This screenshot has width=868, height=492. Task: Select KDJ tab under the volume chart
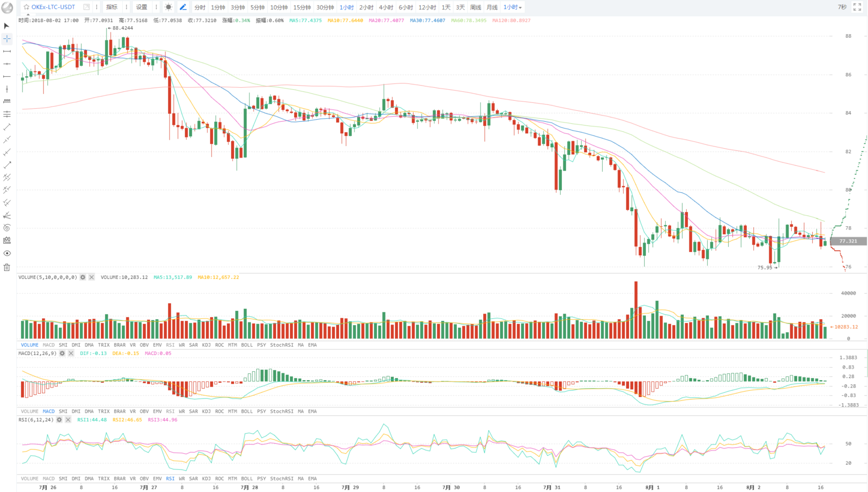coord(206,345)
